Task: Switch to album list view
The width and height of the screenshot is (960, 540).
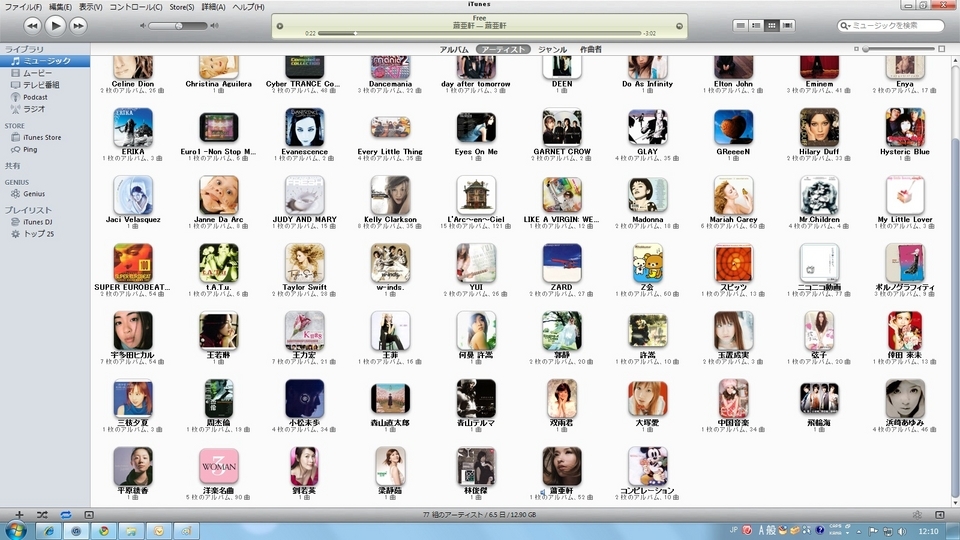Action: pyautogui.click(x=756, y=26)
